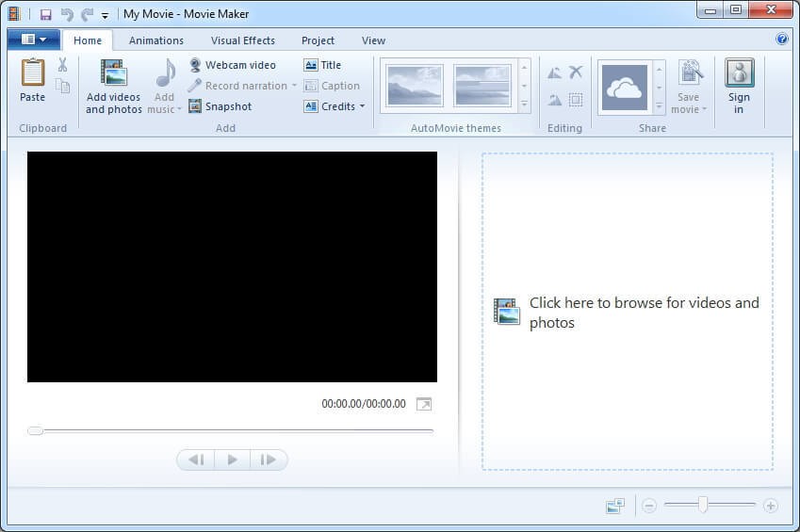Toggle full screen preview icon
The height and width of the screenshot is (532, 800).
(424, 404)
